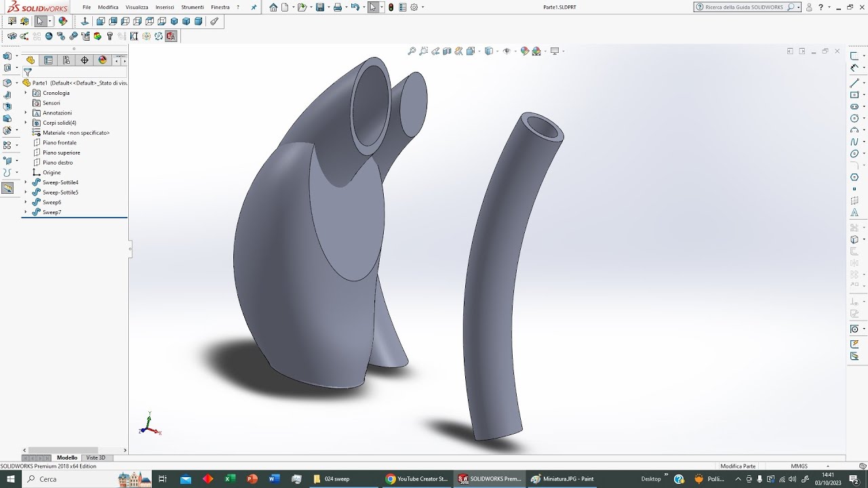Click Zoom to Area icon in view toolbar

click(x=424, y=51)
